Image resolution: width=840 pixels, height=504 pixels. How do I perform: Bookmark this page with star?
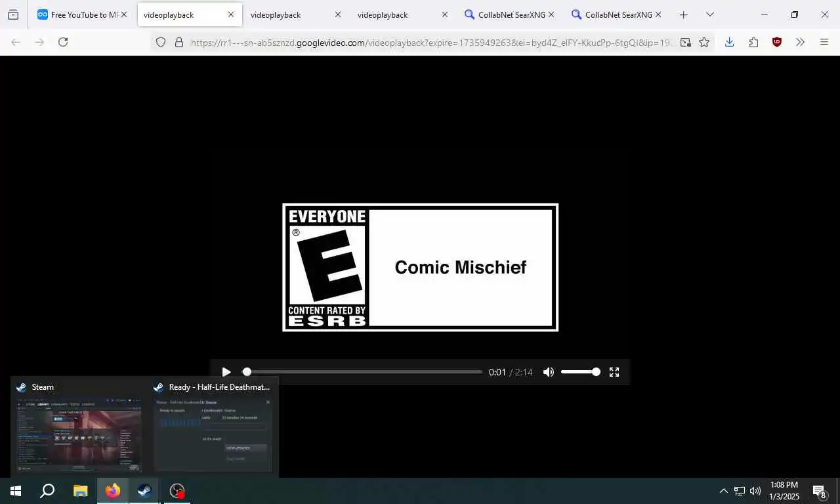click(x=704, y=42)
